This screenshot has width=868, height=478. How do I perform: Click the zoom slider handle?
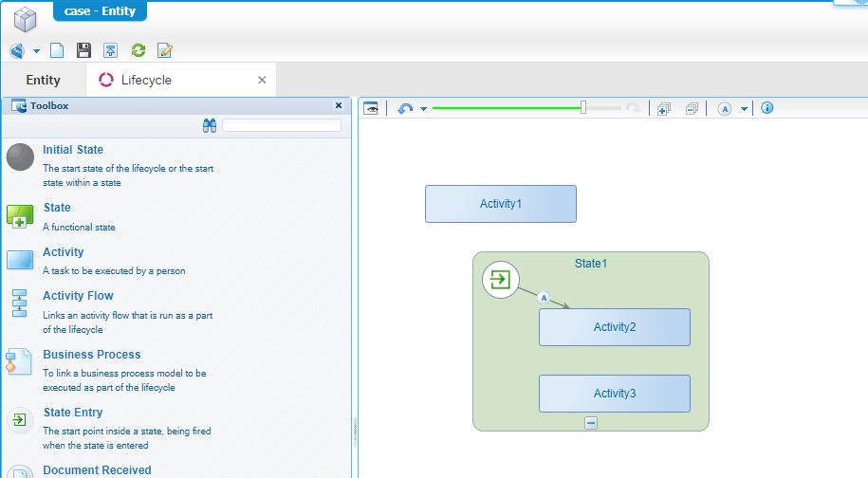(x=583, y=108)
